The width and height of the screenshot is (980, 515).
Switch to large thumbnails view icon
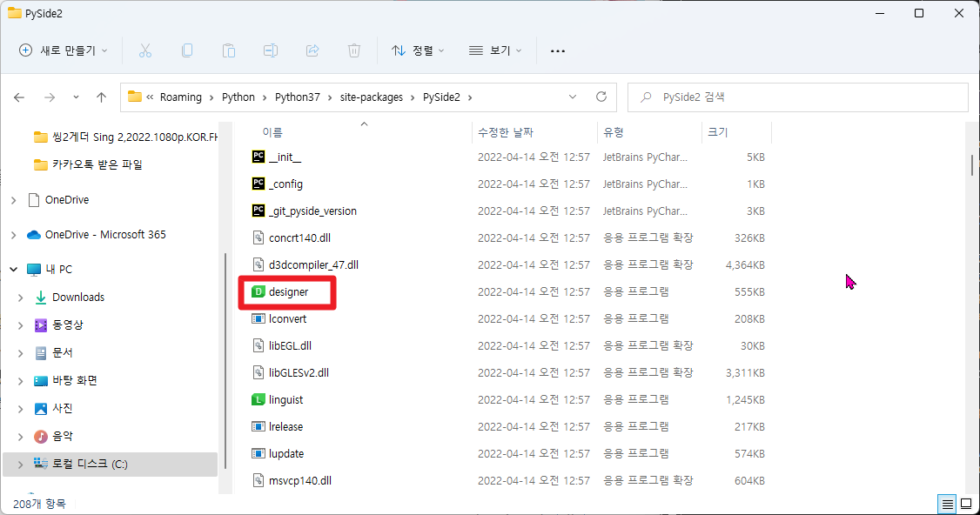pyautogui.click(x=966, y=504)
